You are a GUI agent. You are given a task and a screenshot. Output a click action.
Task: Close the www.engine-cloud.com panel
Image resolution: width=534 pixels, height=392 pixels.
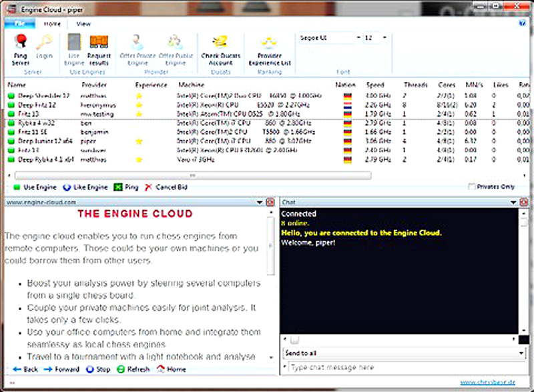pos(270,203)
